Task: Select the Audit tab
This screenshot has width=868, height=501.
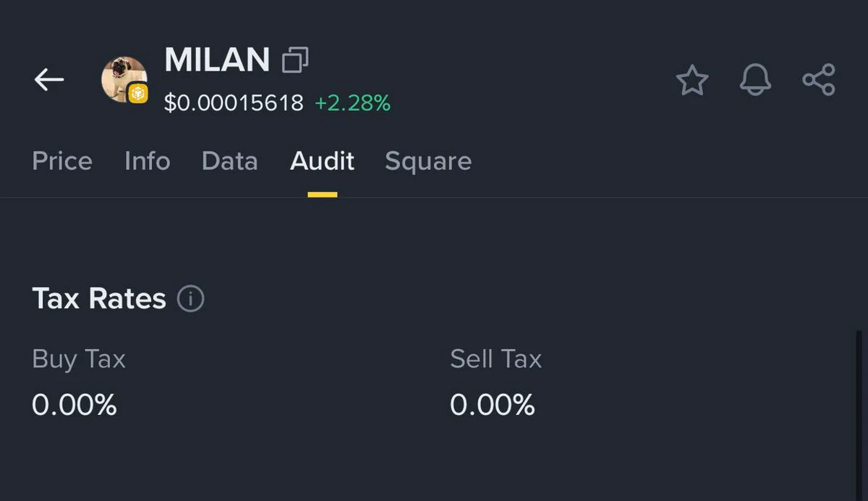Action: 322,161
